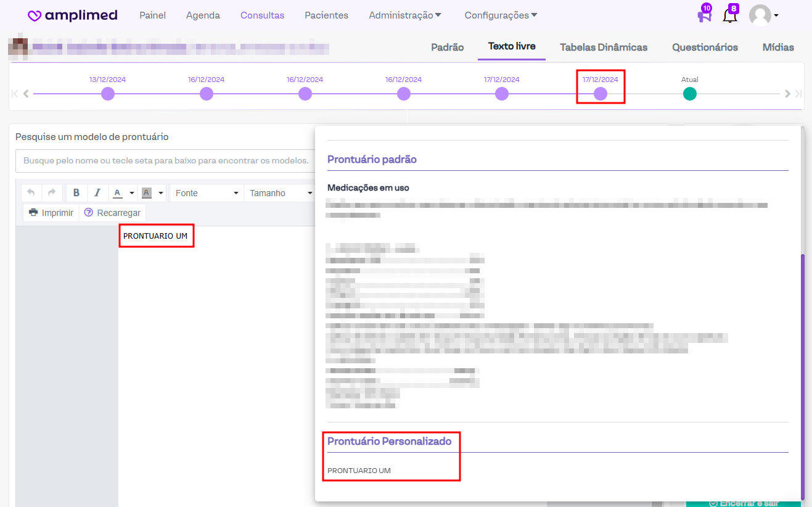Toggle bold formatting
The height and width of the screenshot is (507, 812).
pos(76,193)
